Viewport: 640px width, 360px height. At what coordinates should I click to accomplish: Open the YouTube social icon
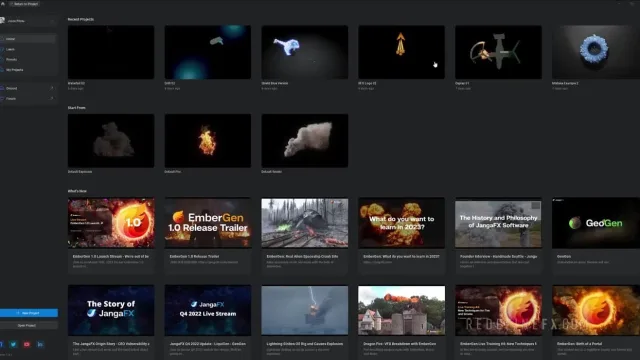27,344
